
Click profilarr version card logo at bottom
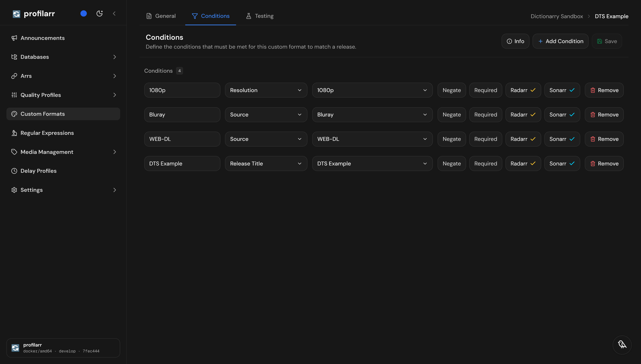(x=15, y=348)
